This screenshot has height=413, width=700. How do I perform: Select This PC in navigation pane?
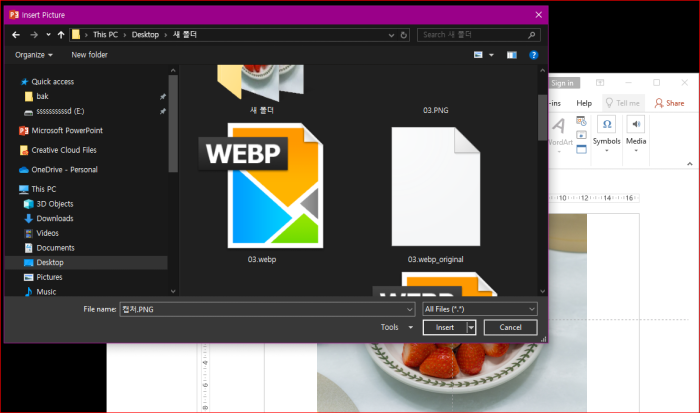43,189
